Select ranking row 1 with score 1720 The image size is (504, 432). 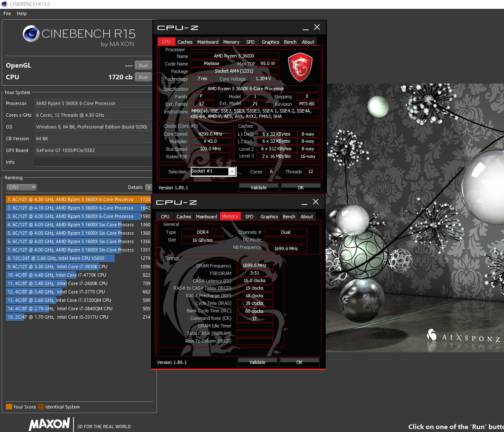click(78, 199)
